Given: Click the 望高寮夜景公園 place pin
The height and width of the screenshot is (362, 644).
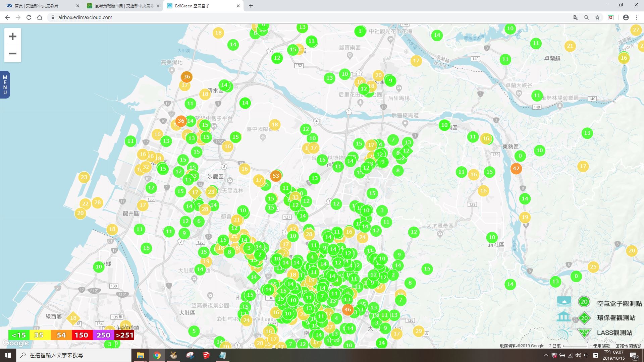Looking at the screenshot, I should 210,295.
